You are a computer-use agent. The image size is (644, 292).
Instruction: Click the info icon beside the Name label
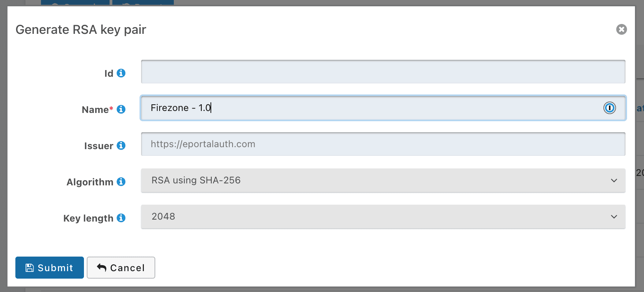(x=121, y=109)
